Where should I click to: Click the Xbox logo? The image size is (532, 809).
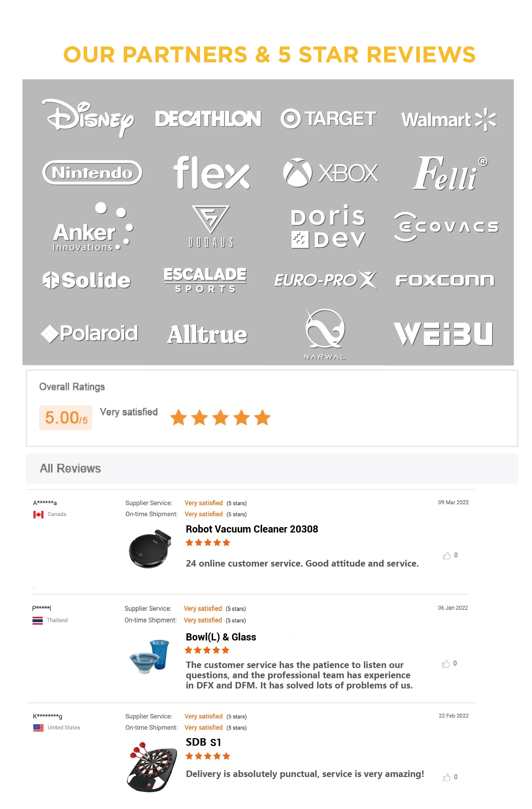[330, 173]
